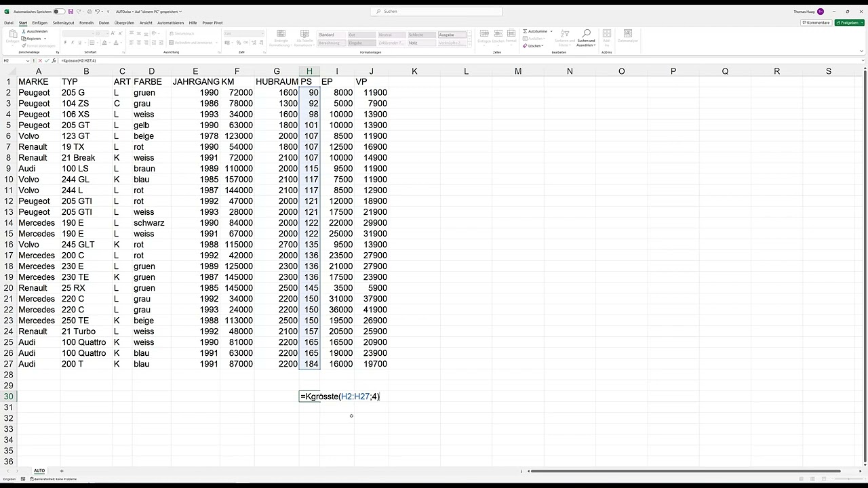
Task: Open the Seitenlayout ribbon tab
Action: click(x=64, y=22)
